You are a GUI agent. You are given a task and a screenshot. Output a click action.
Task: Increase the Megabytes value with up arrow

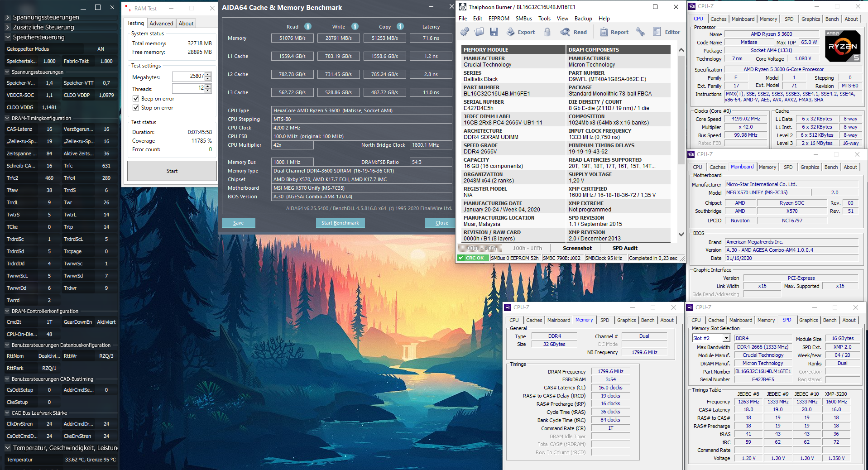click(x=208, y=74)
